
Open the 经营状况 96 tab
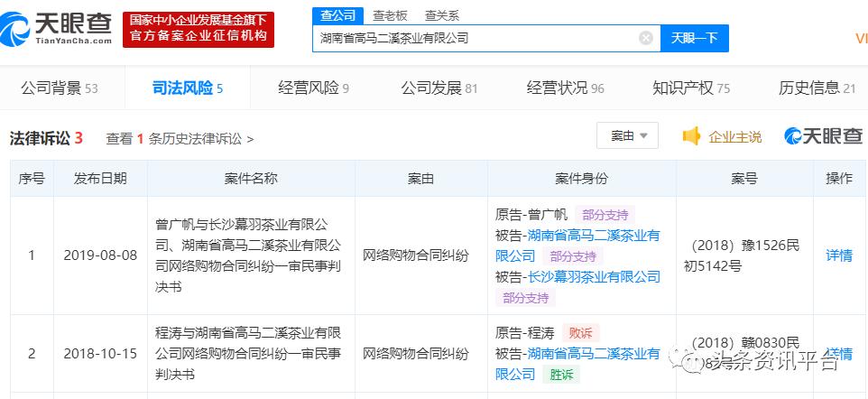coord(565,88)
